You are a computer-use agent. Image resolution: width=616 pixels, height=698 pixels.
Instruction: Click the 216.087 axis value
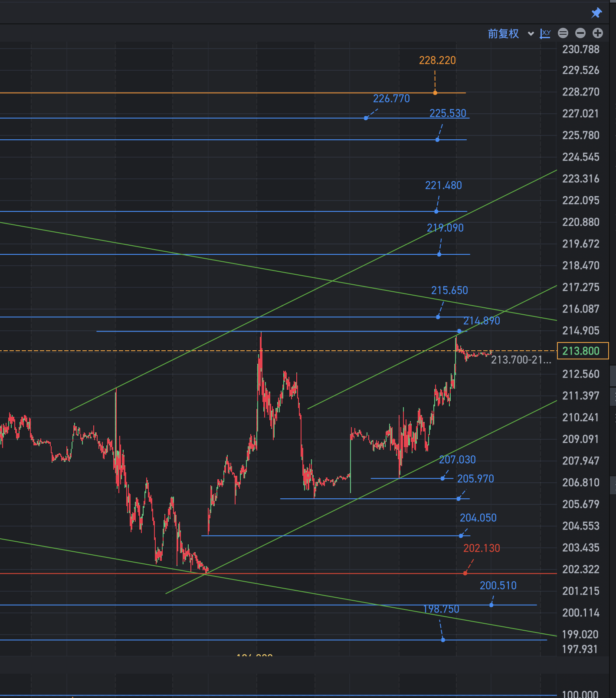click(x=580, y=309)
